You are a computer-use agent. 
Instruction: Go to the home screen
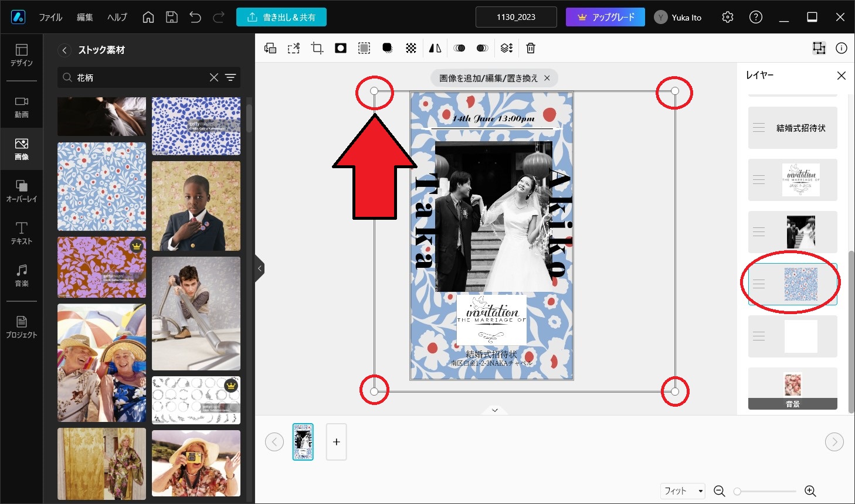[x=148, y=17]
